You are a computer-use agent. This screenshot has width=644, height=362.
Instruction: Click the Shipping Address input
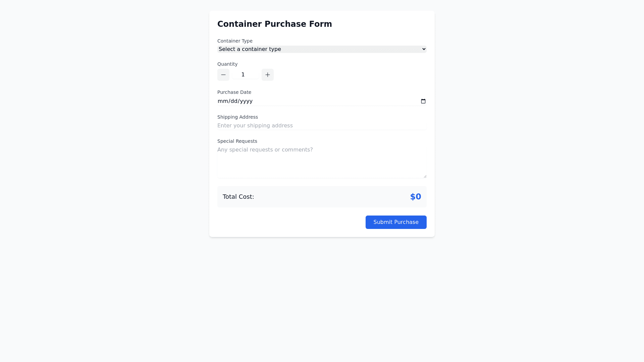click(x=321, y=126)
